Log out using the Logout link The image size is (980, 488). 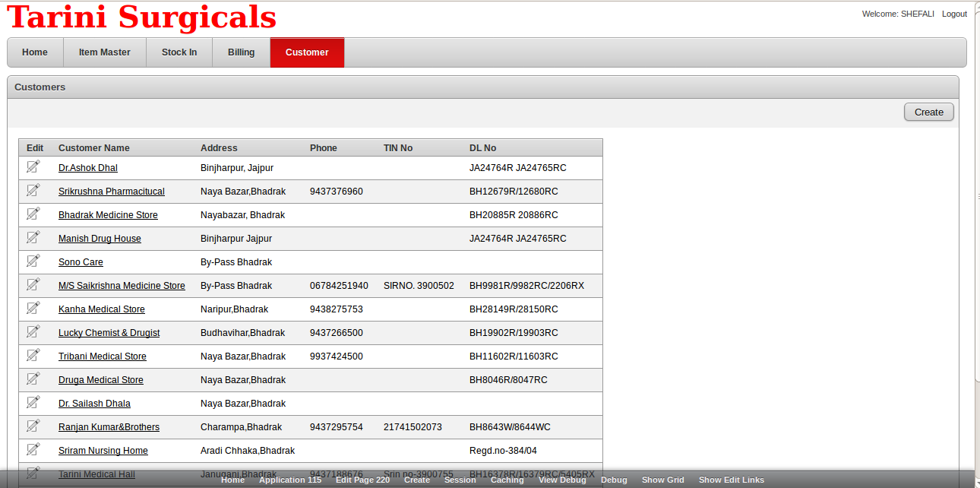(954, 14)
